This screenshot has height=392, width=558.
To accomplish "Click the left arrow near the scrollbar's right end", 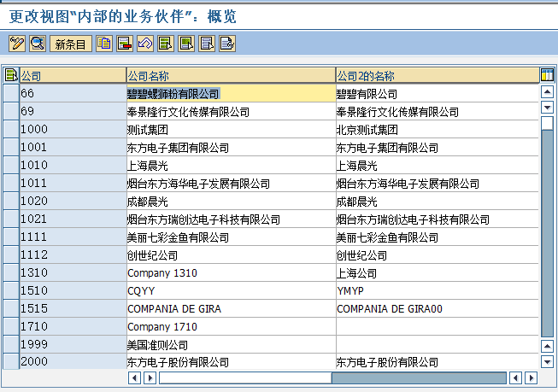I will click(515, 377).
